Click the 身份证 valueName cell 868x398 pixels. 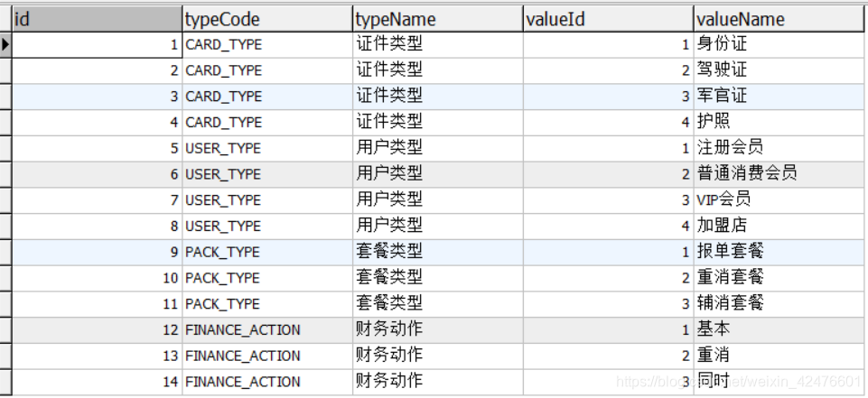[779, 45]
